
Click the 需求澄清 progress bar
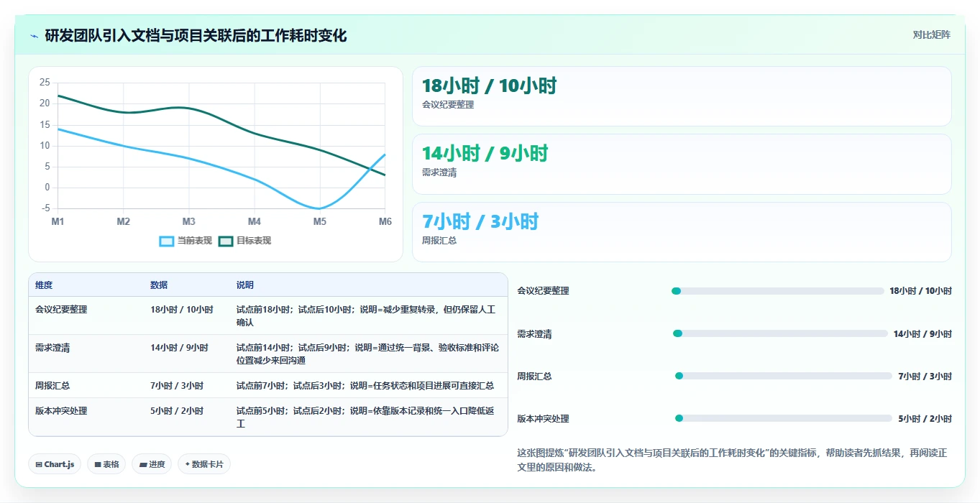780,333
